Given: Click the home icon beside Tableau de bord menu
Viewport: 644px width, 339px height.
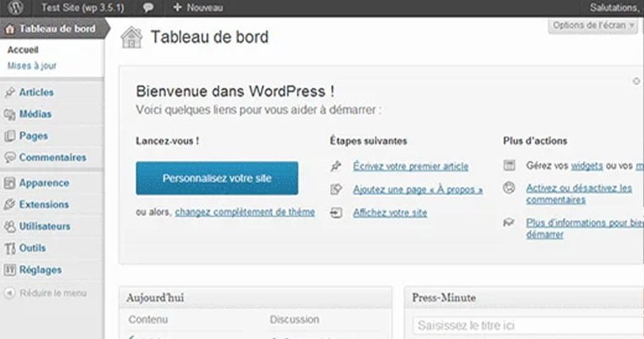Looking at the screenshot, I should tap(10, 29).
